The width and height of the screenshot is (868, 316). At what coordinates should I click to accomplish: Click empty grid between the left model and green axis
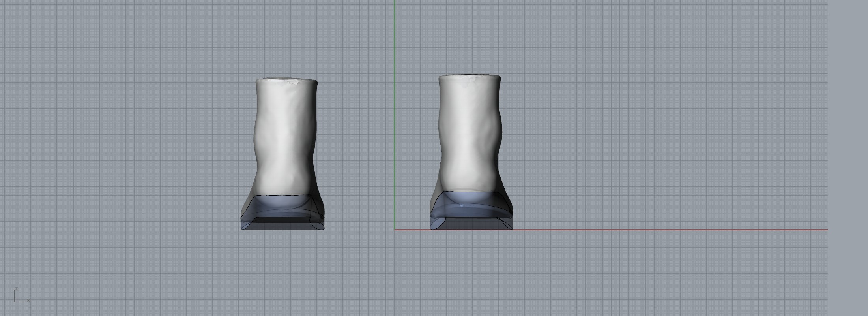(x=359, y=158)
